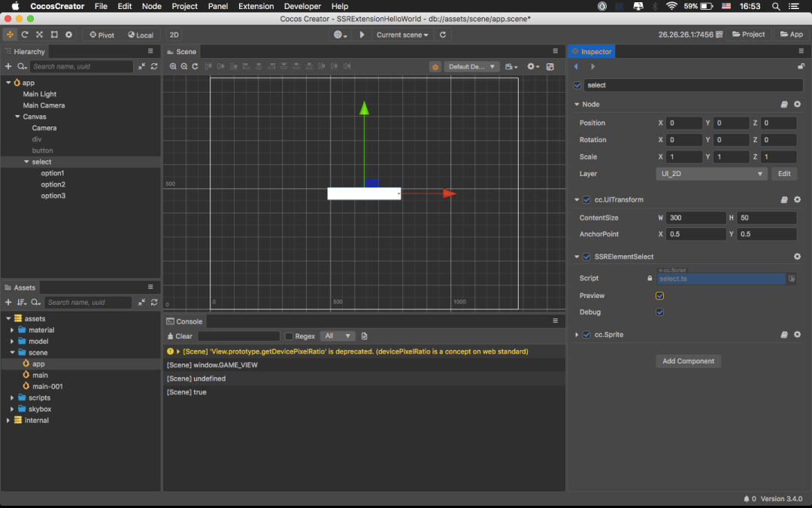The height and width of the screenshot is (508, 812).
Task: Click the Add Component button
Action: coord(688,361)
